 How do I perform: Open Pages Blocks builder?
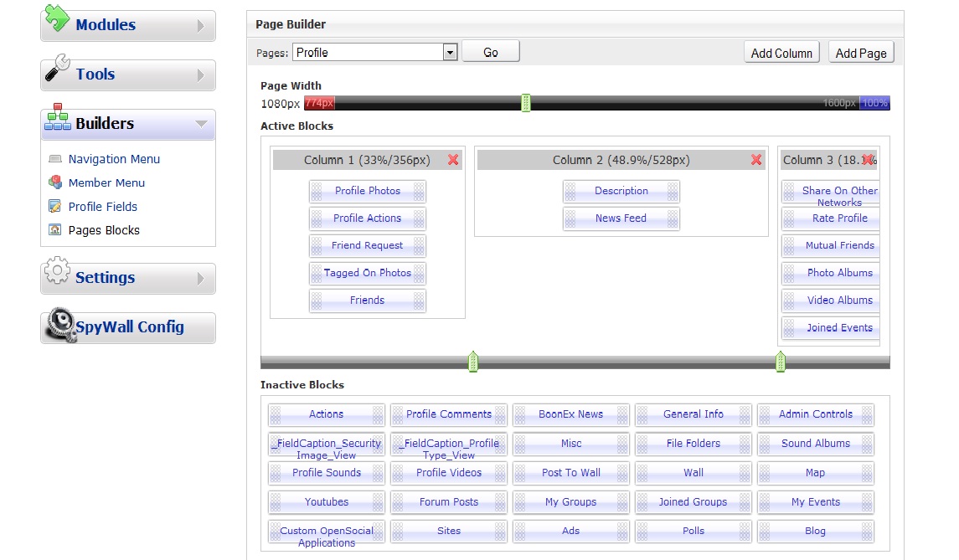click(104, 230)
